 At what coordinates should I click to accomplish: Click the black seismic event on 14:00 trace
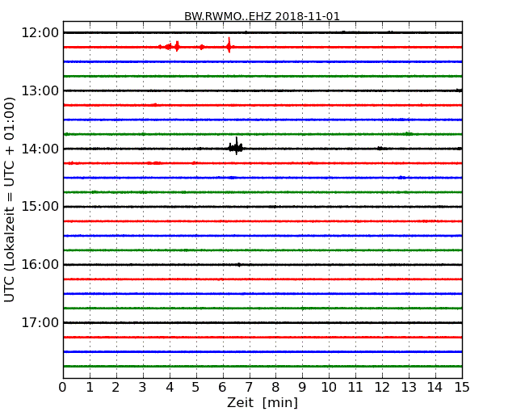click(236, 146)
